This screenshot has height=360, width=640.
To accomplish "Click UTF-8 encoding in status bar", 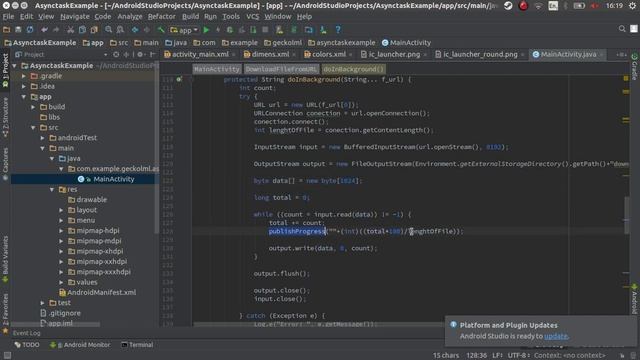I will pyautogui.click(x=518, y=356).
